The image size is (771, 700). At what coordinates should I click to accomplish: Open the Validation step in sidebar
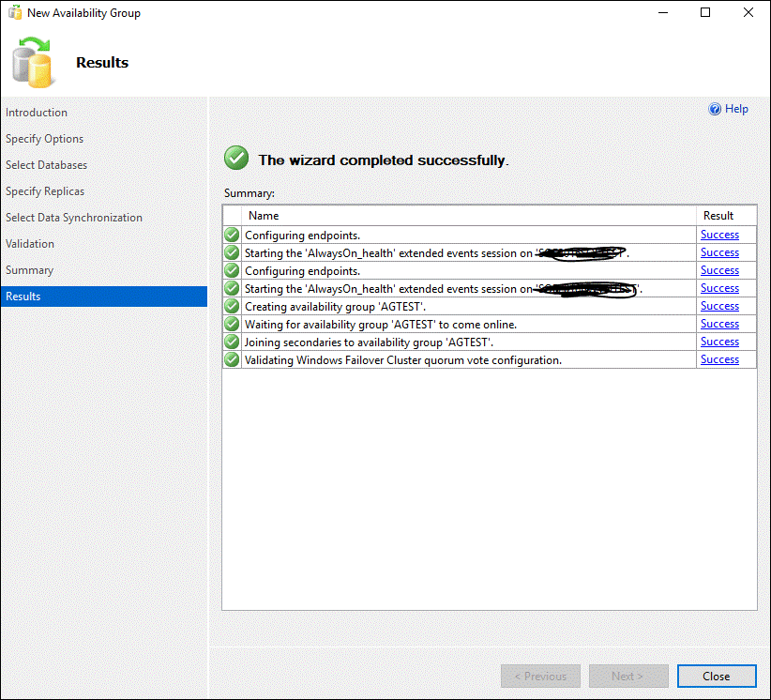click(x=30, y=244)
